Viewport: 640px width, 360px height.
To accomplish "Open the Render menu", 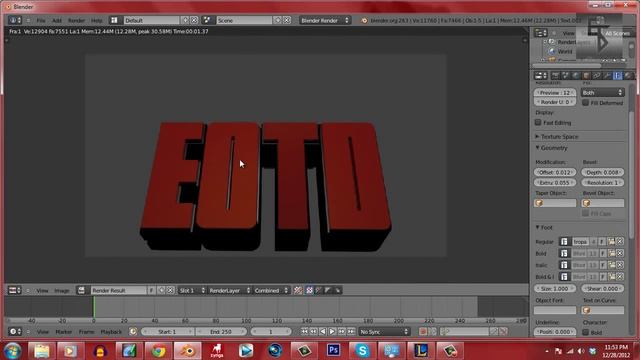I will [x=76, y=20].
